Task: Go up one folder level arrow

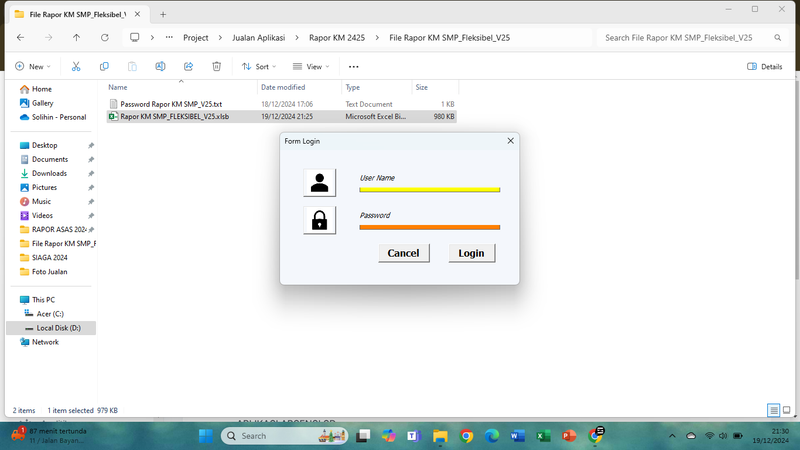Action: pos(77,37)
